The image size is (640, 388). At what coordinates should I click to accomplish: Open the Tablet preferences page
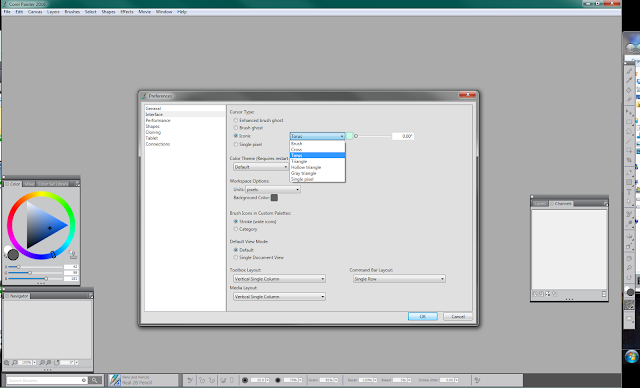coord(151,138)
